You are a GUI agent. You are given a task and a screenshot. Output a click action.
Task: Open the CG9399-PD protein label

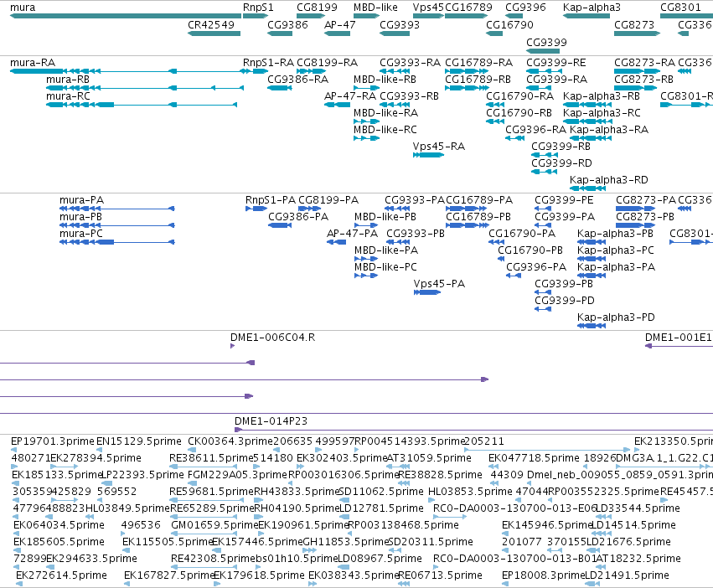coord(565,301)
